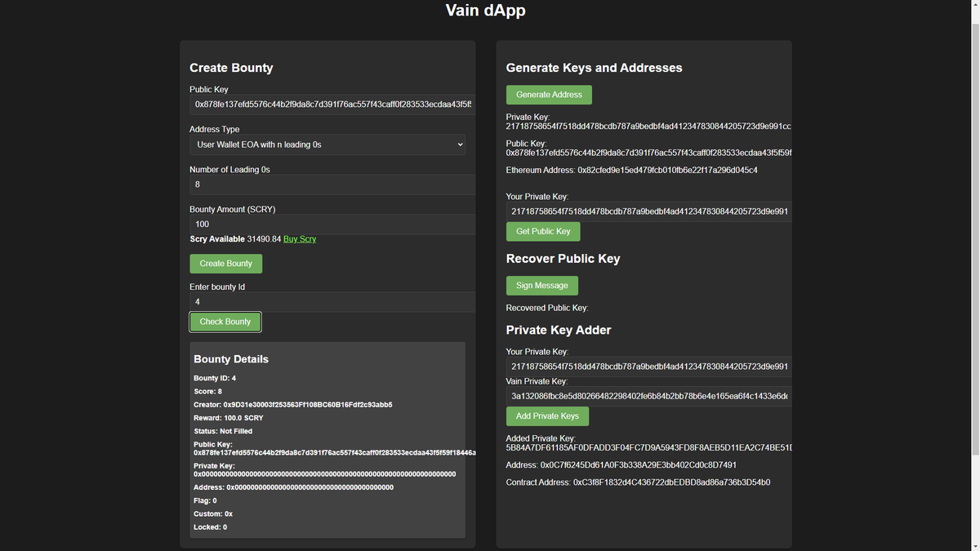Click the Ethereum Address 0x82cfed9e… line
Screen dimensions: 980x551
pyautogui.click(x=631, y=170)
